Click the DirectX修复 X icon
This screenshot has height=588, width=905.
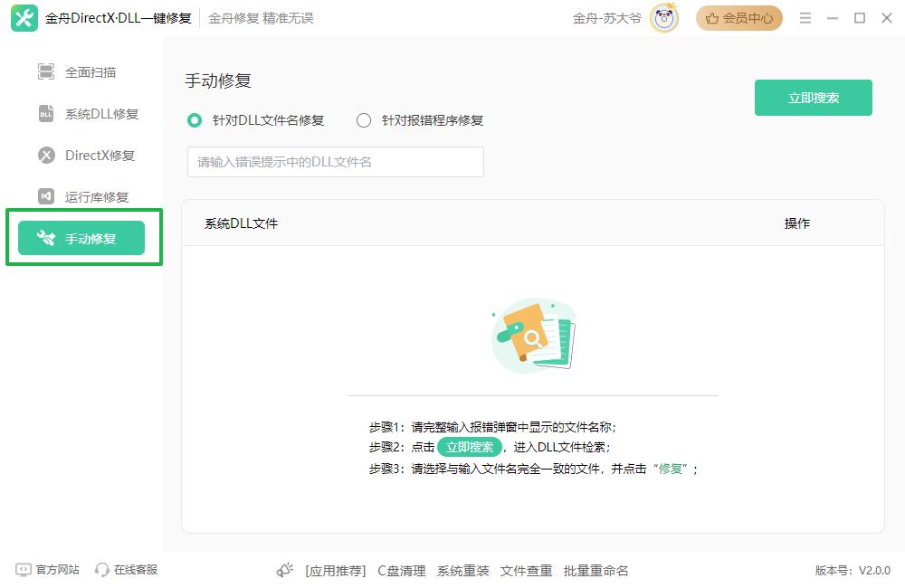tap(46, 156)
